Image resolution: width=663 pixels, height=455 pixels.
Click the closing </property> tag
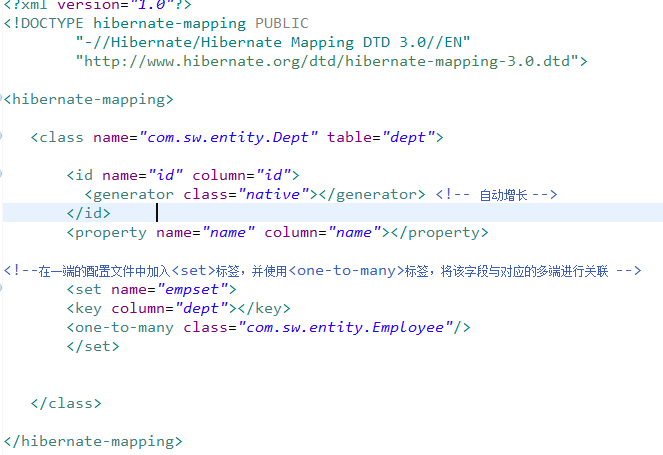(x=440, y=233)
